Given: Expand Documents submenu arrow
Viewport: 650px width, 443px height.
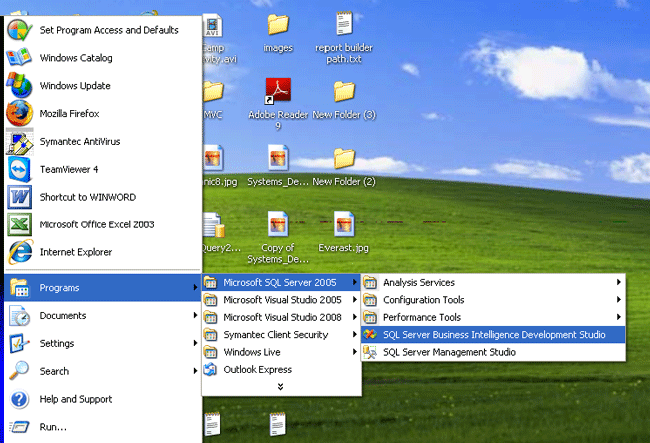Looking at the screenshot, I should (195, 315).
